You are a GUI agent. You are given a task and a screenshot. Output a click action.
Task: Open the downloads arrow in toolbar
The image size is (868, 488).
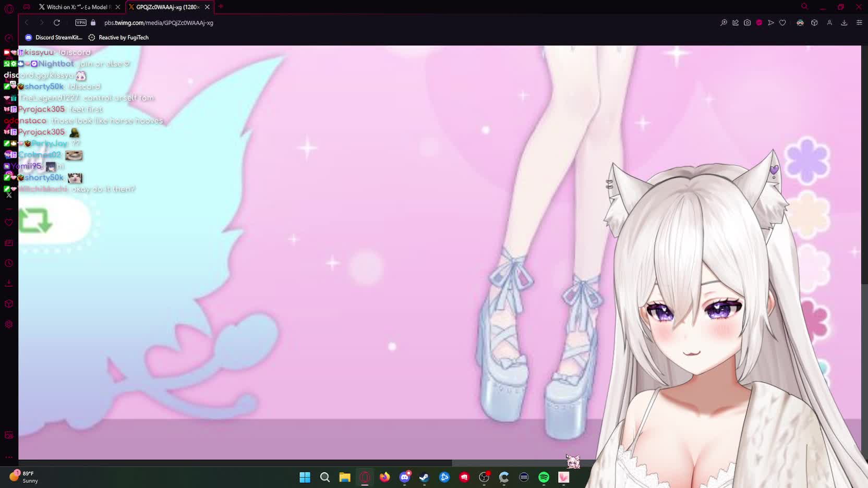coord(844,22)
